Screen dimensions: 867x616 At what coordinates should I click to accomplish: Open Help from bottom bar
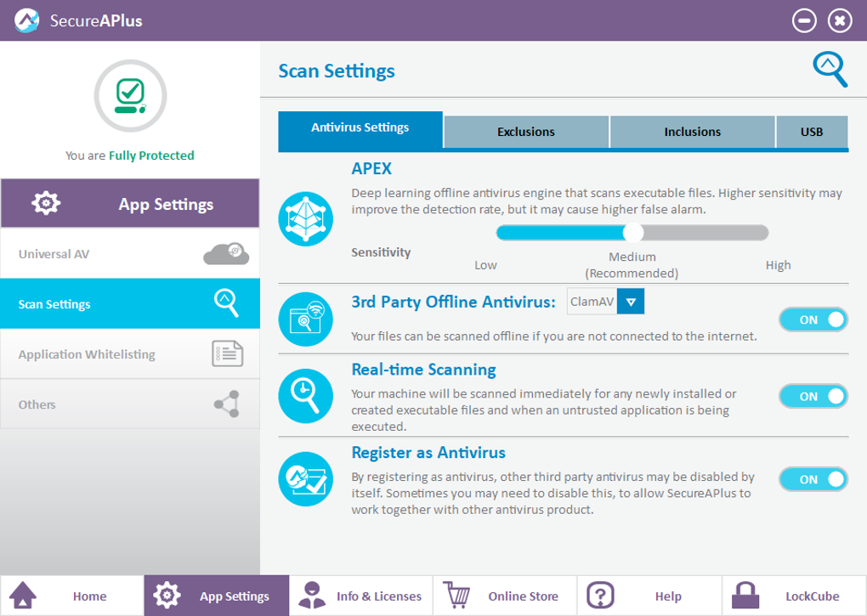coord(649,596)
